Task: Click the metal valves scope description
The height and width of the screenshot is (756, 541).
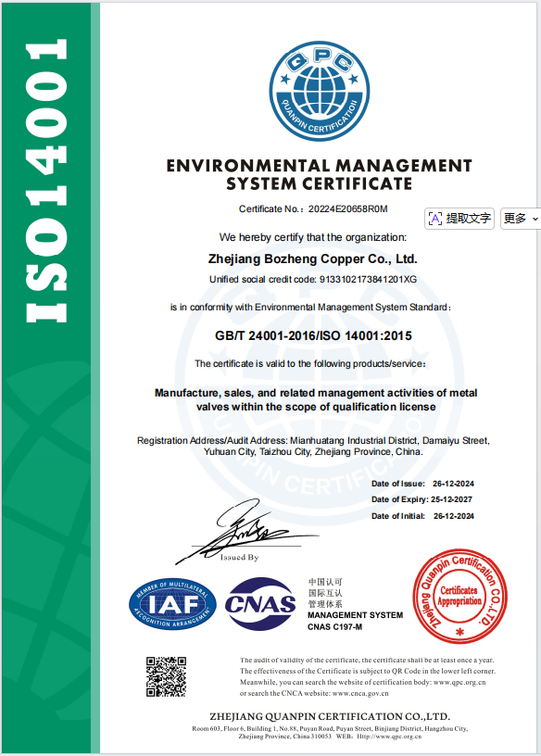Action: [316, 399]
